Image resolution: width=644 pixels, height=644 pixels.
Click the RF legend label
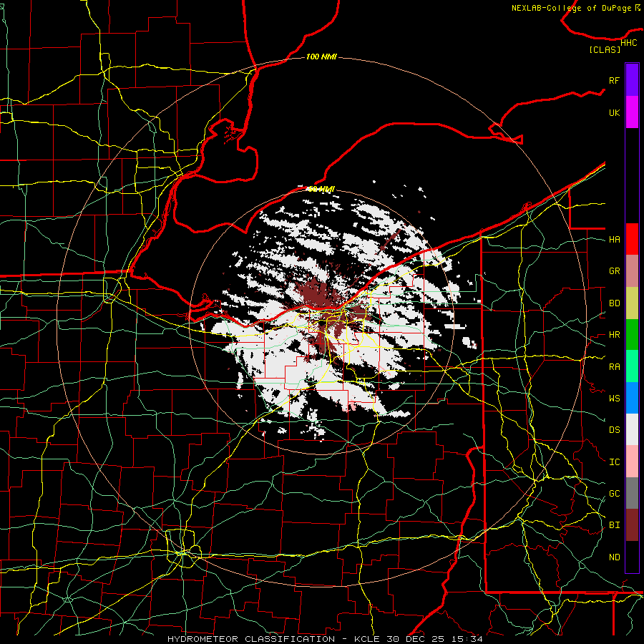tap(615, 80)
